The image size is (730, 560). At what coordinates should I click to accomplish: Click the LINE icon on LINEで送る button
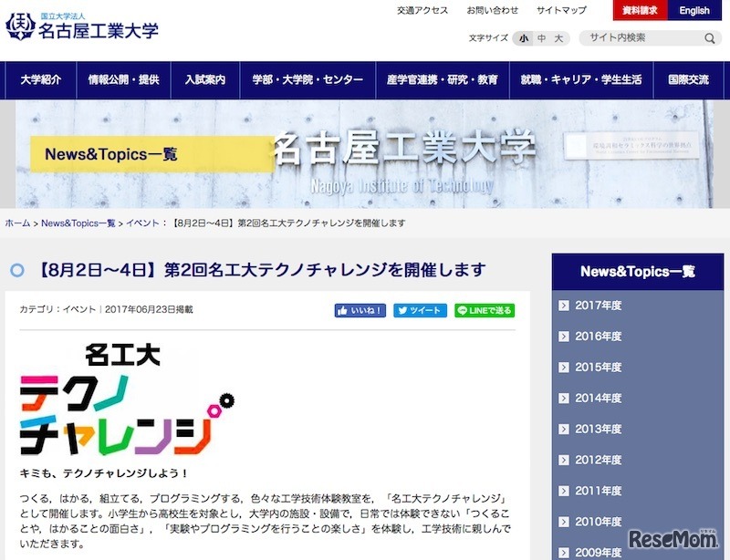(463, 310)
